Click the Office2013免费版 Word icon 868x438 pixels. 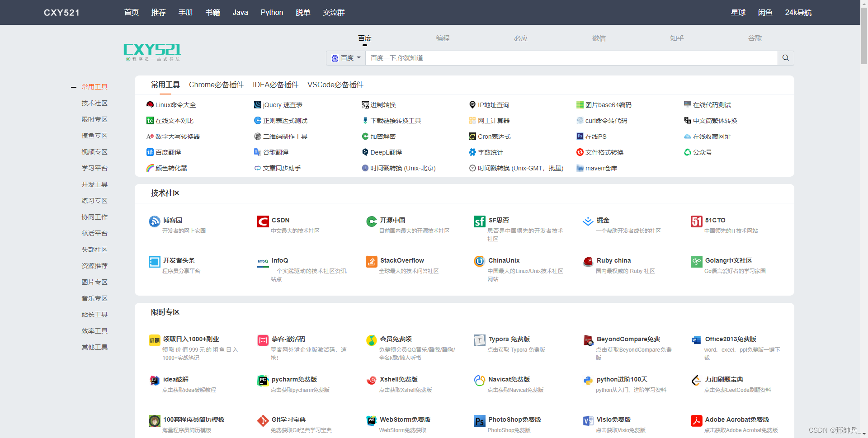[697, 340]
